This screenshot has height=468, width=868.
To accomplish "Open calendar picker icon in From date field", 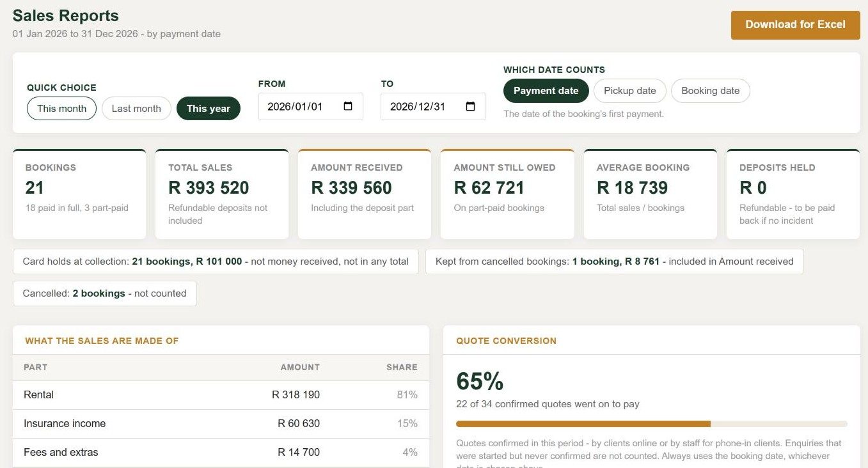I will [348, 107].
